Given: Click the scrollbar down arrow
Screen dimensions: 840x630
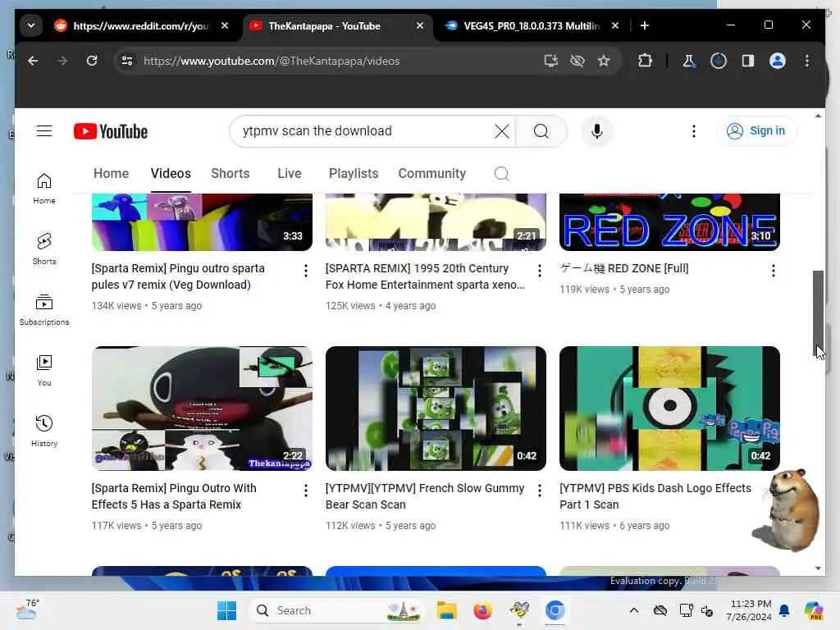Looking at the screenshot, I should [818, 568].
